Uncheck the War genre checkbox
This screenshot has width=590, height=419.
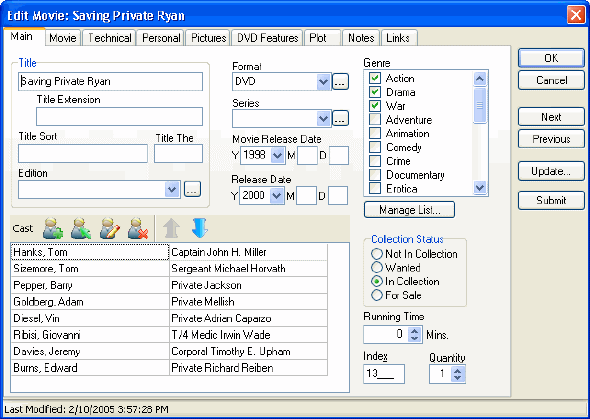pyautogui.click(x=374, y=106)
